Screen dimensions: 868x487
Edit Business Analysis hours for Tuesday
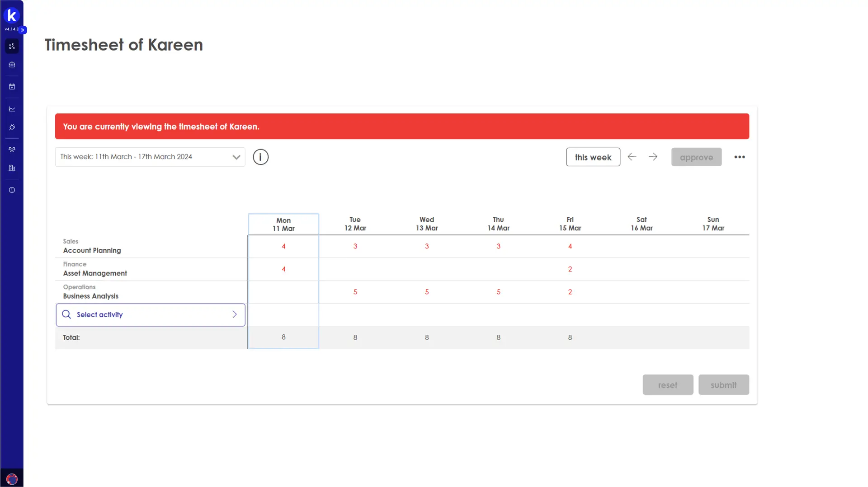point(355,292)
